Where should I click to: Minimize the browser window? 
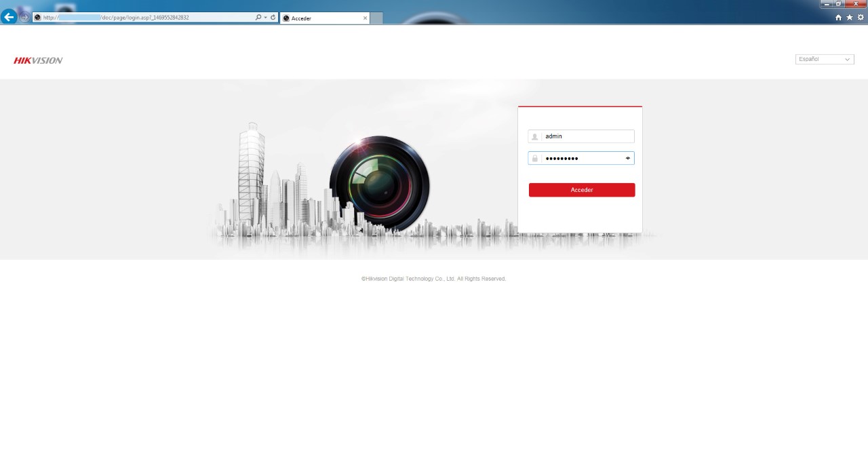coord(827,4)
